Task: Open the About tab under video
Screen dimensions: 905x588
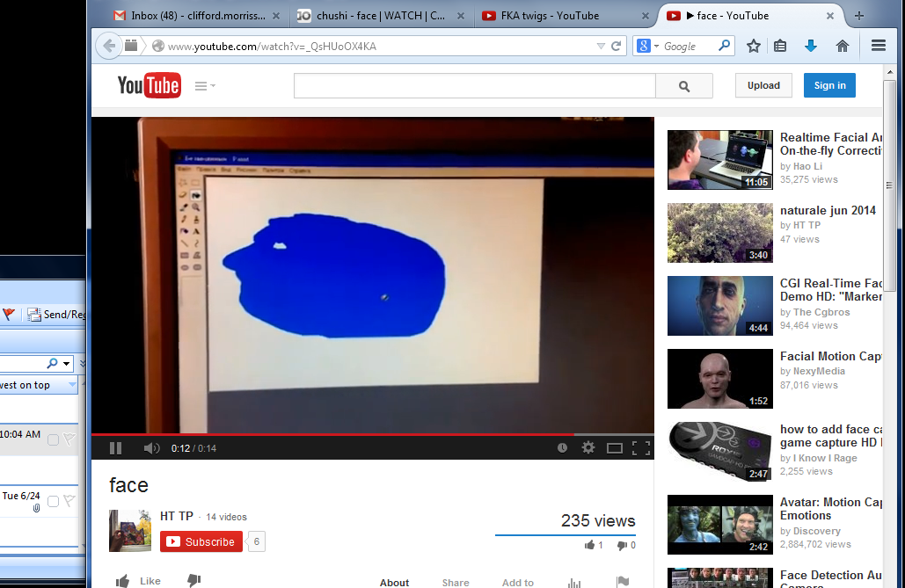Action: click(x=394, y=582)
